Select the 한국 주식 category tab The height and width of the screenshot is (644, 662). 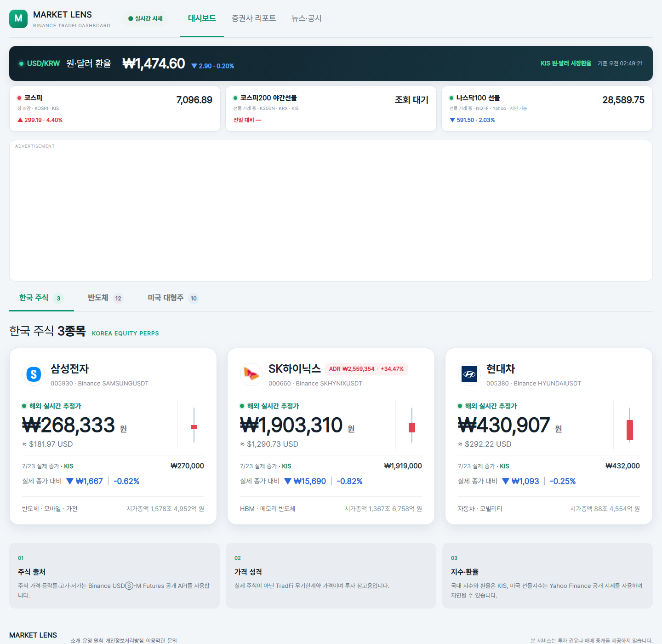point(41,298)
